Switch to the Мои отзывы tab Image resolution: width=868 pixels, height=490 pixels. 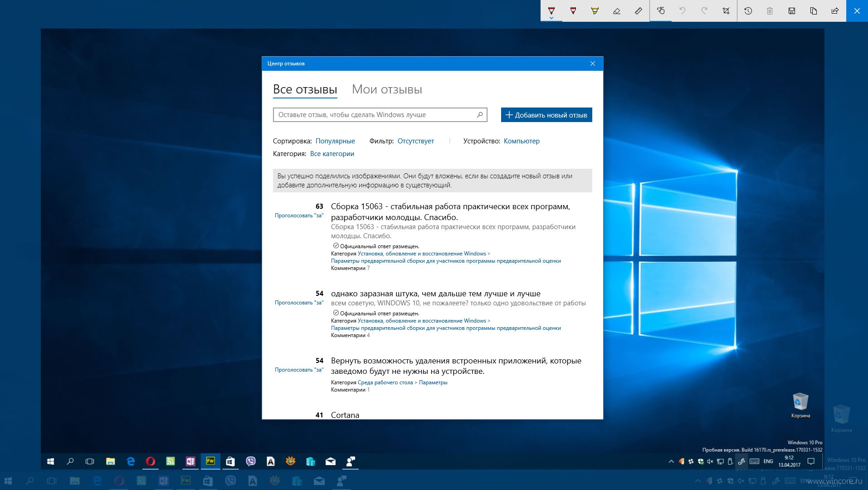[387, 89]
